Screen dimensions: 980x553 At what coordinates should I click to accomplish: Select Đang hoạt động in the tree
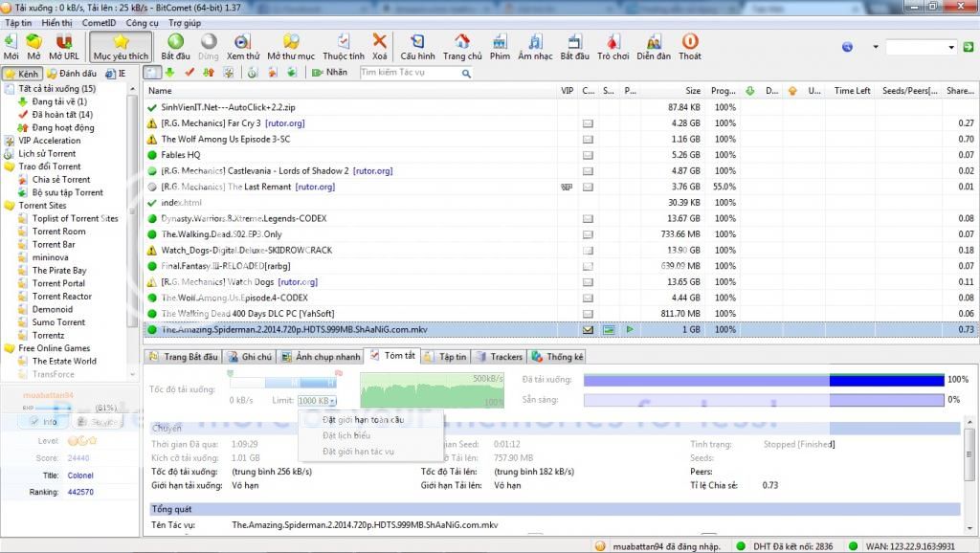click(x=63, y=127)
